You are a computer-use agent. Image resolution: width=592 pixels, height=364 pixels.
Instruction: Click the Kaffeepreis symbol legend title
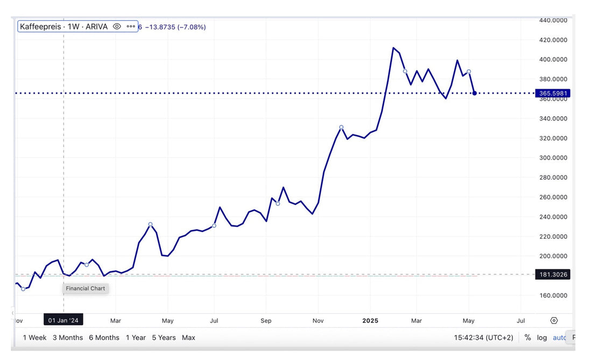pos(64,26)
